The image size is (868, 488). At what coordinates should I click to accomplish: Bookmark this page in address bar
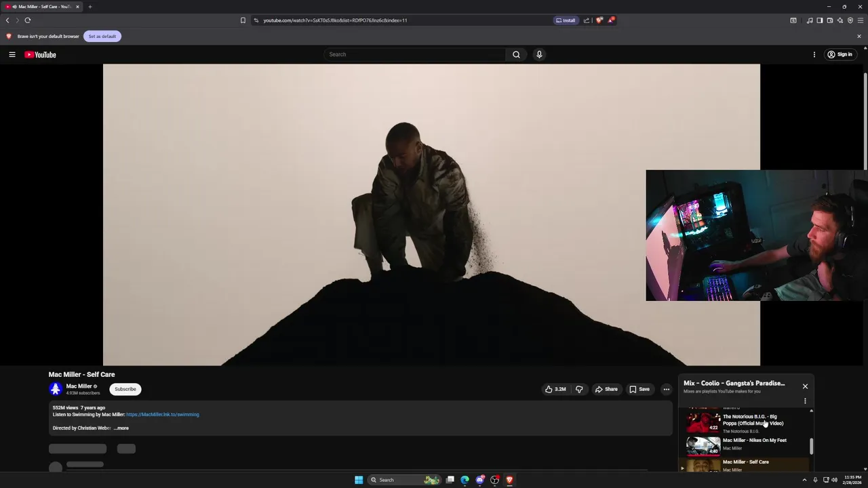243,20
